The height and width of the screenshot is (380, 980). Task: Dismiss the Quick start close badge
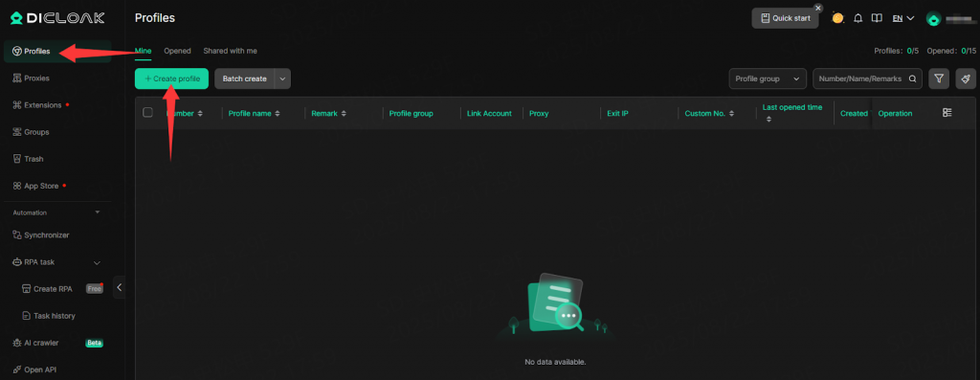click(818, 8)
